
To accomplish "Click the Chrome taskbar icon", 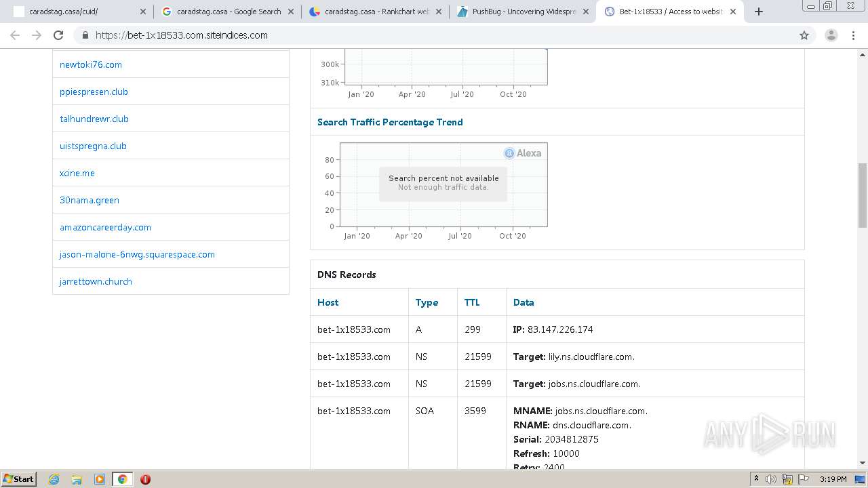I will (x=122, y=479).
